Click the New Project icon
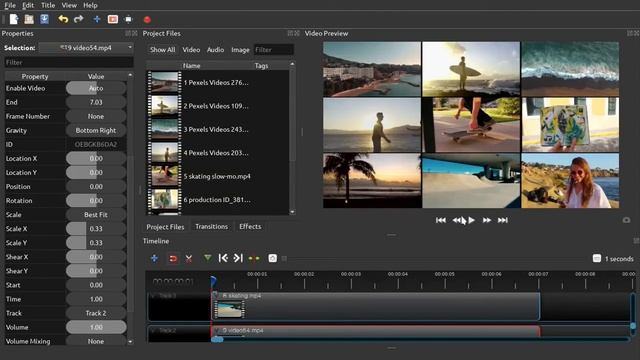640x360 pixels. tap(14, 19)
